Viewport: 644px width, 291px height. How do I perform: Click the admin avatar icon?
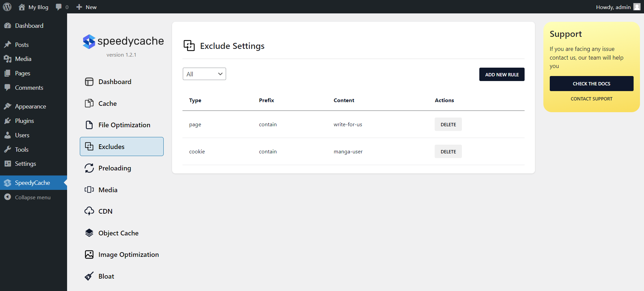point(637,7)
